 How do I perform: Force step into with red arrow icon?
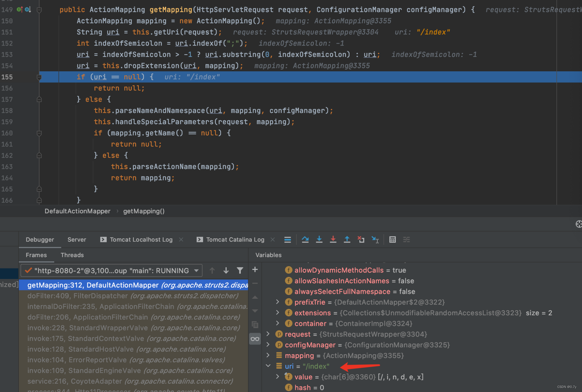tap(333, 239)
